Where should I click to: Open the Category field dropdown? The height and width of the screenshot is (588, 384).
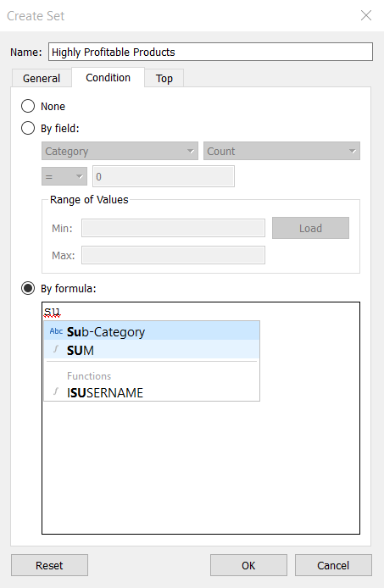coord(120,151)
